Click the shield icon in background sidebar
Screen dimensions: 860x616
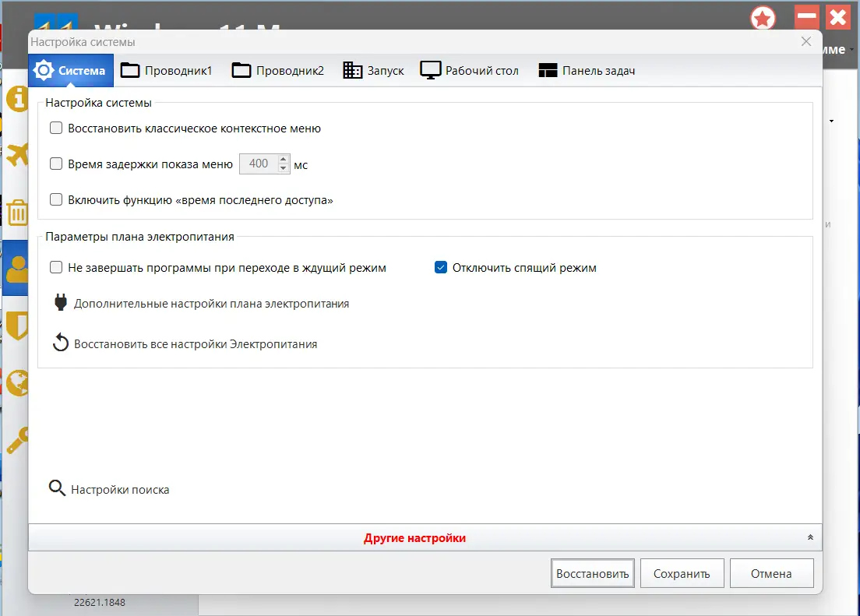pyautogui.click(x=17, y=326)
